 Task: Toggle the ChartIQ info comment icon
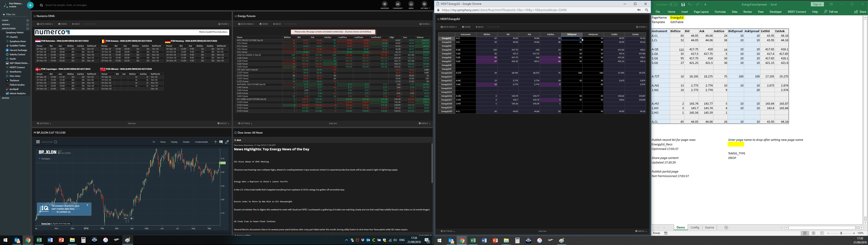(221, 142)
